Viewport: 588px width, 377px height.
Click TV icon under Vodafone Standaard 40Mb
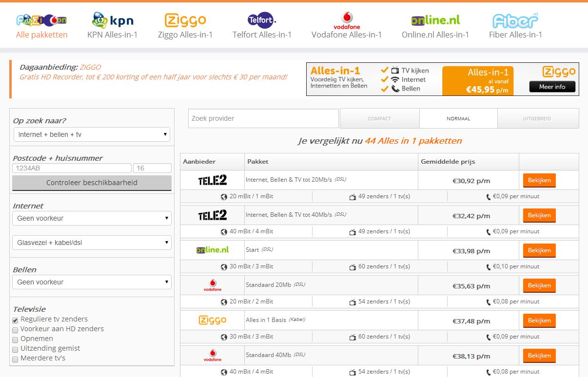tap(353, 372)
